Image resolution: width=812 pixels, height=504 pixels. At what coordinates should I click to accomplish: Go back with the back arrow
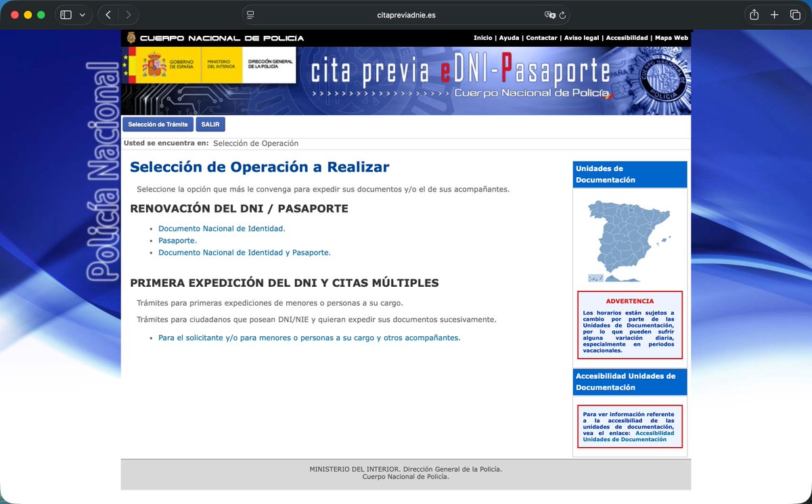[110, 14]
